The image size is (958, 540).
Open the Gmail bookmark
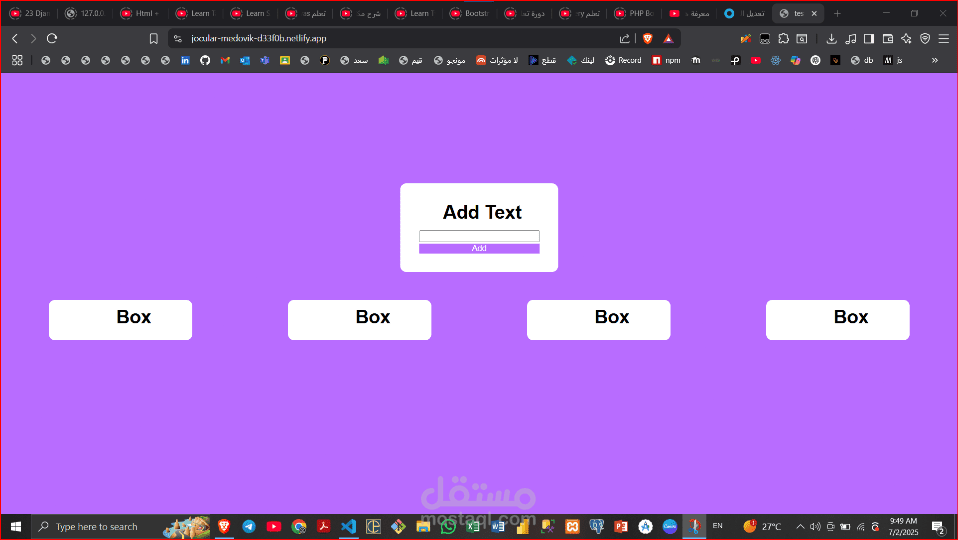click(225, 60)
